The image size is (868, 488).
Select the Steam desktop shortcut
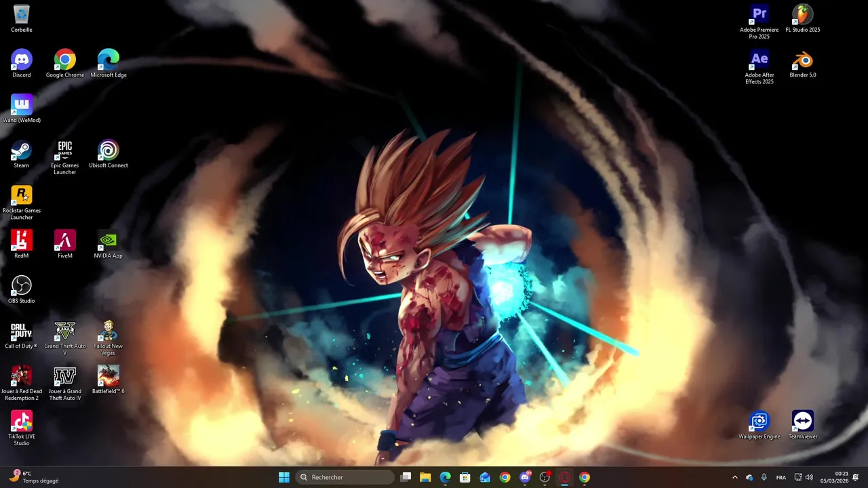[22, 154]
